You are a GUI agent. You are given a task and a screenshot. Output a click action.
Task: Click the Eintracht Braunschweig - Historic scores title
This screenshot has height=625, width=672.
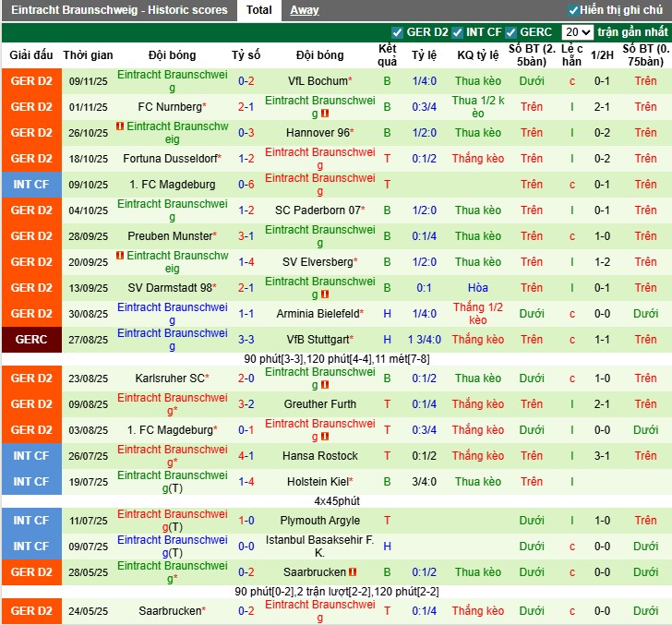pos(119,10)
